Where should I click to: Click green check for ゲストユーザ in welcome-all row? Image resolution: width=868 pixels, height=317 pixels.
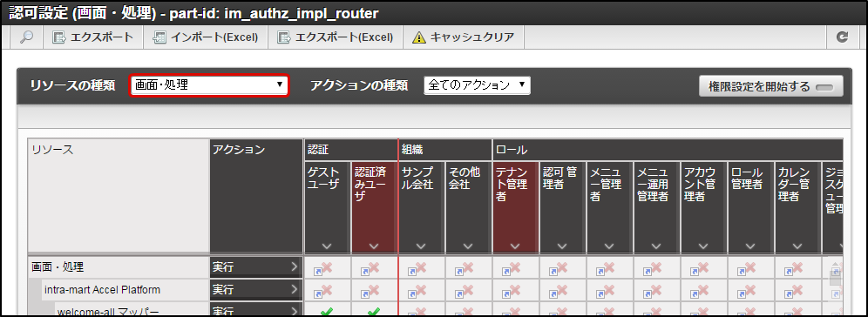(x=327, y=312)
